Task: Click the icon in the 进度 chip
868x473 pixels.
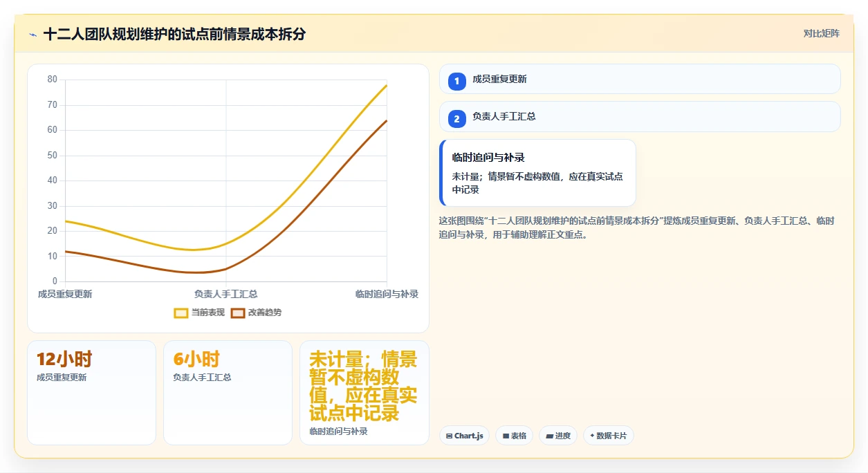Action: 549,436
